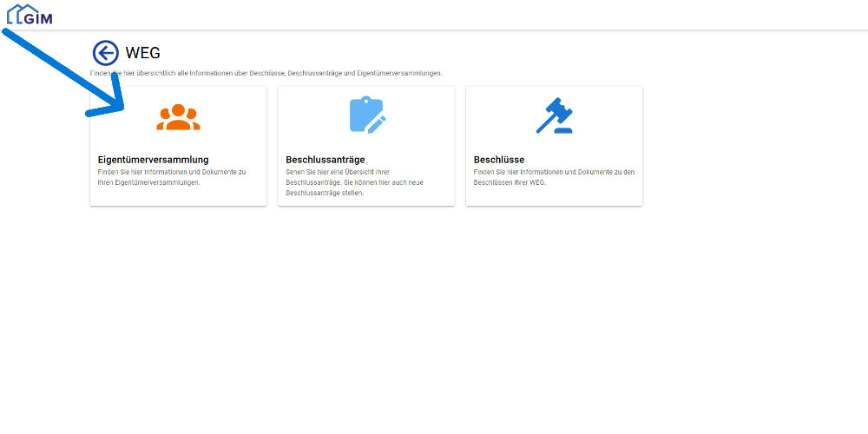Click the blue gavel icon
Viewport: 868px width, 434px height.
tap(555, 115)
